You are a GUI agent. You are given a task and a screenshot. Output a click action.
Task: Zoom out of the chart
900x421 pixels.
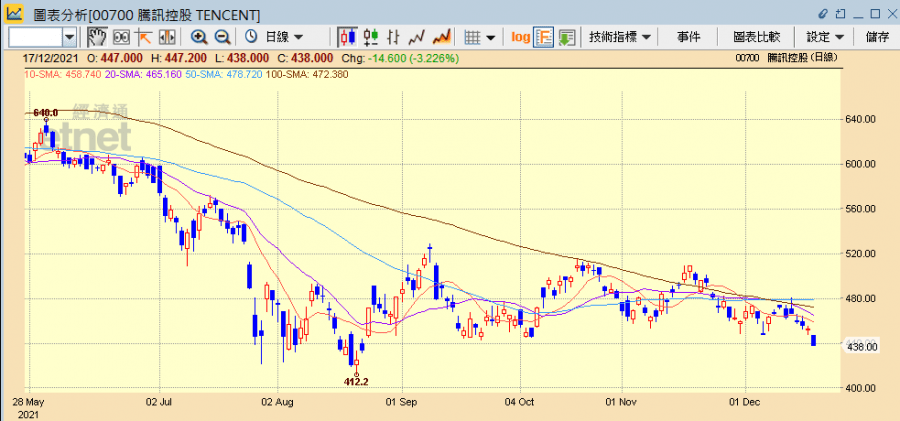coord(221,37)
